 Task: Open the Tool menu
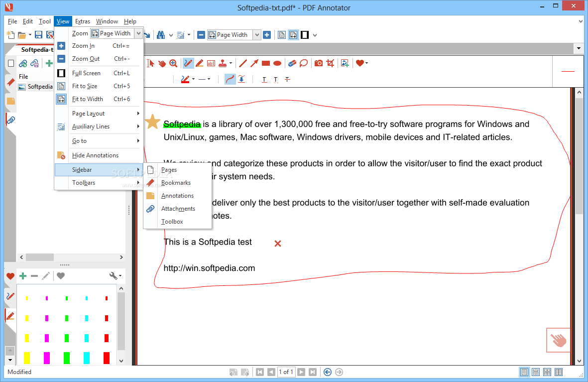(x=45, y=21)
